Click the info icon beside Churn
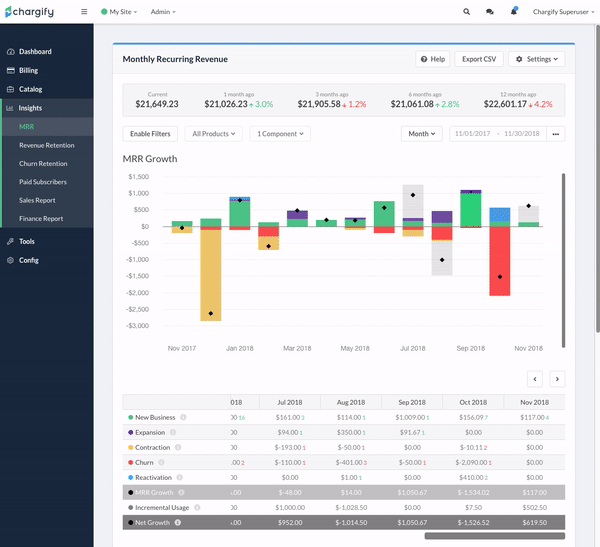The width and height of the screenshot is (600, 547). pyautogui.click(x=161, y=463)
